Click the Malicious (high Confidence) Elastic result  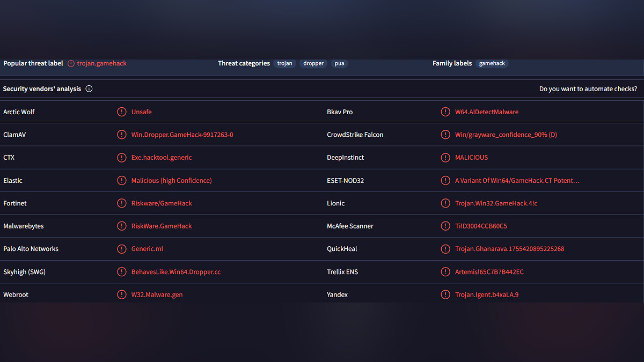[172, 181]
